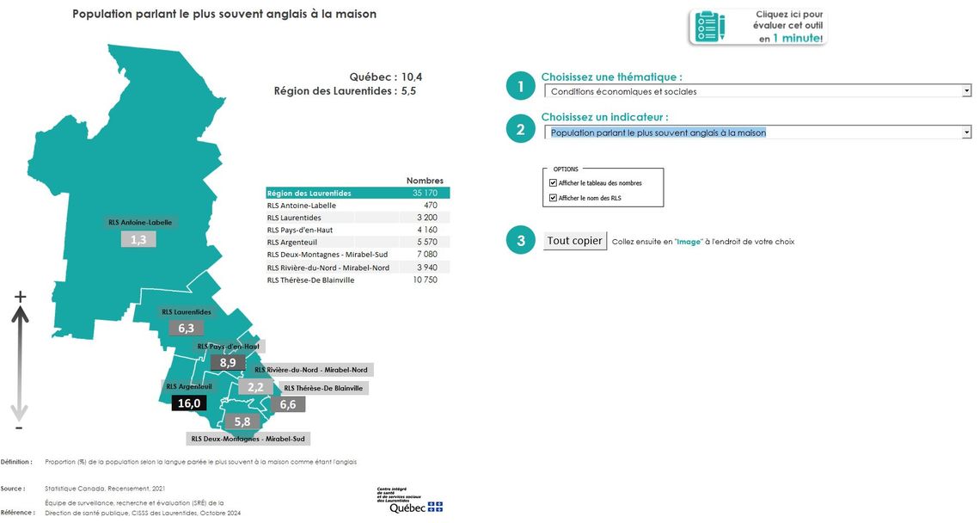Click the 8,9 value on Pays-d'en-Haut map
This screenshot has width=980, height=523.
pos(228,363)
